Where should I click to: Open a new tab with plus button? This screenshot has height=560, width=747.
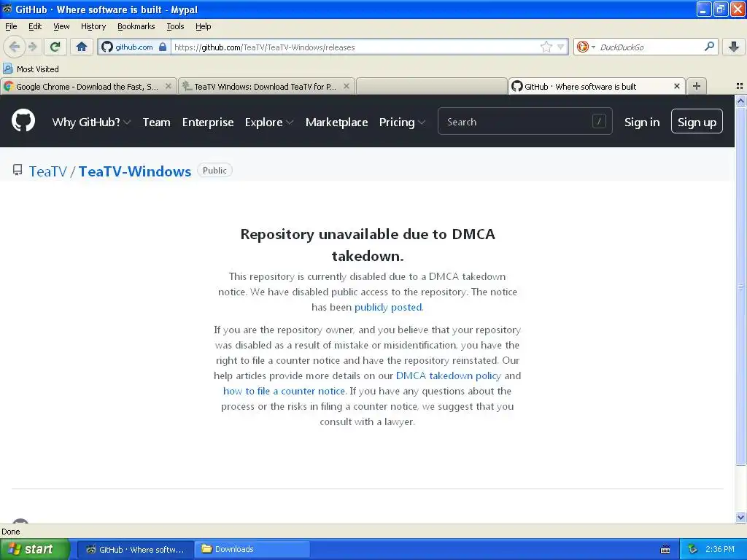(x=697, y=86)
